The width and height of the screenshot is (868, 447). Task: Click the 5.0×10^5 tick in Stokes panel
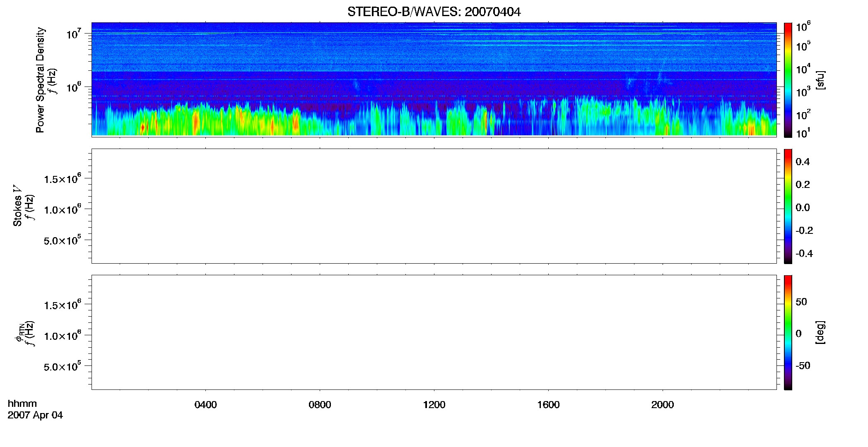tap(63, 240)
